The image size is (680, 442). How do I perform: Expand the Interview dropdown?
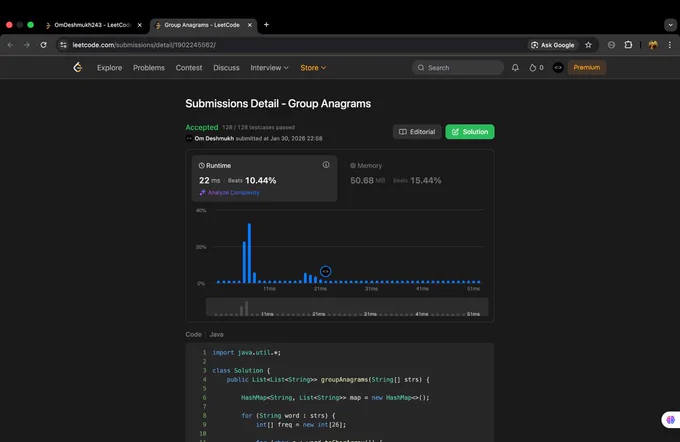click(269, 68)
